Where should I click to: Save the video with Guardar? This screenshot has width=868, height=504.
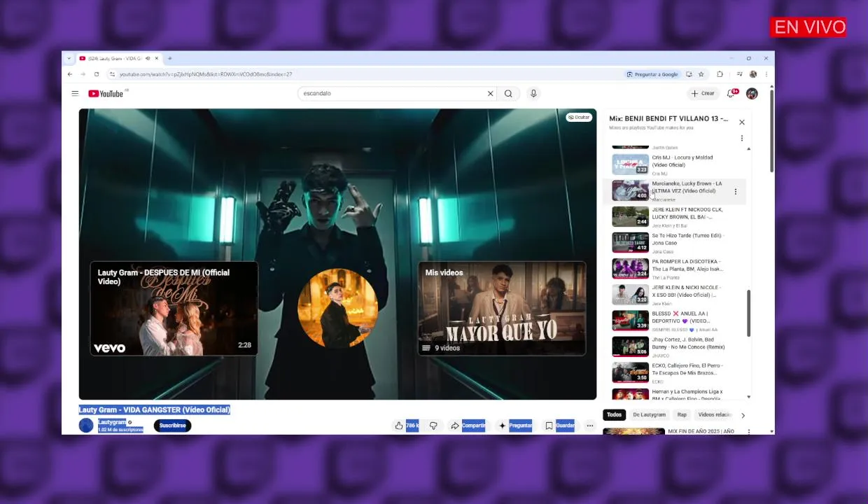(559, 426)
